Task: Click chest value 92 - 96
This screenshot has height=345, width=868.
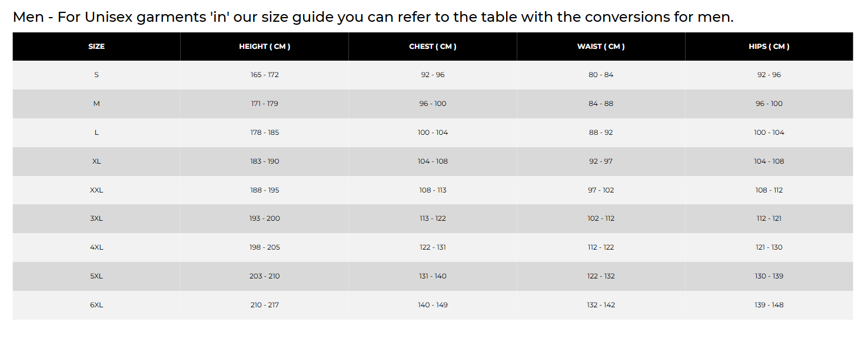Action: click(433, 75)
